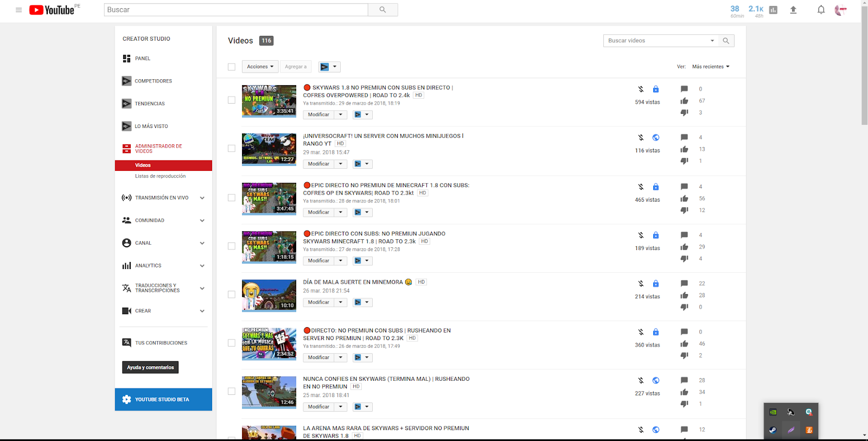
Task: Click the top search magnifier button
Action: pos(382,10)
